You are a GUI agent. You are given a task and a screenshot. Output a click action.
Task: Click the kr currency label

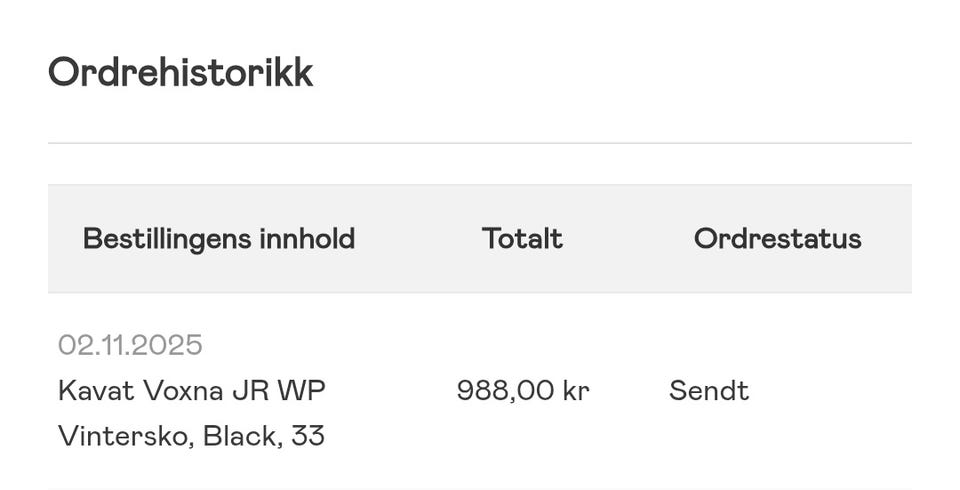pyautogui.click(x=576, y=391)
